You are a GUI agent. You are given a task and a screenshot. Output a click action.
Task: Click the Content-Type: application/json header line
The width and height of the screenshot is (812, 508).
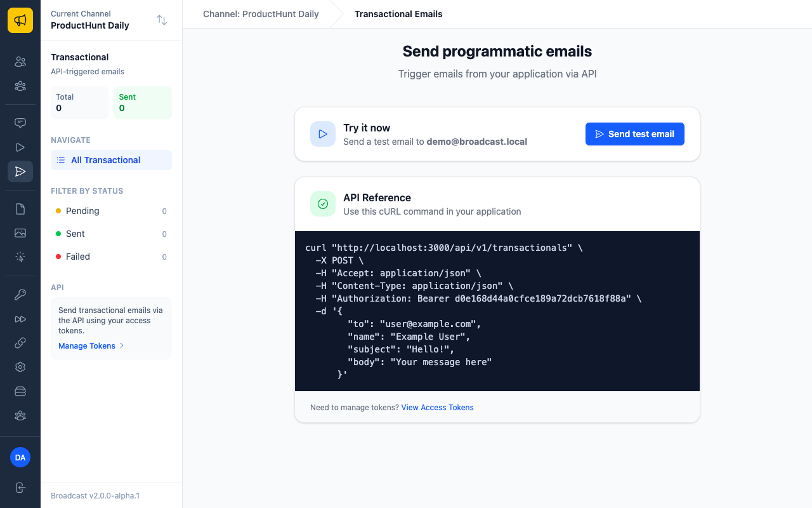(414, 286)
